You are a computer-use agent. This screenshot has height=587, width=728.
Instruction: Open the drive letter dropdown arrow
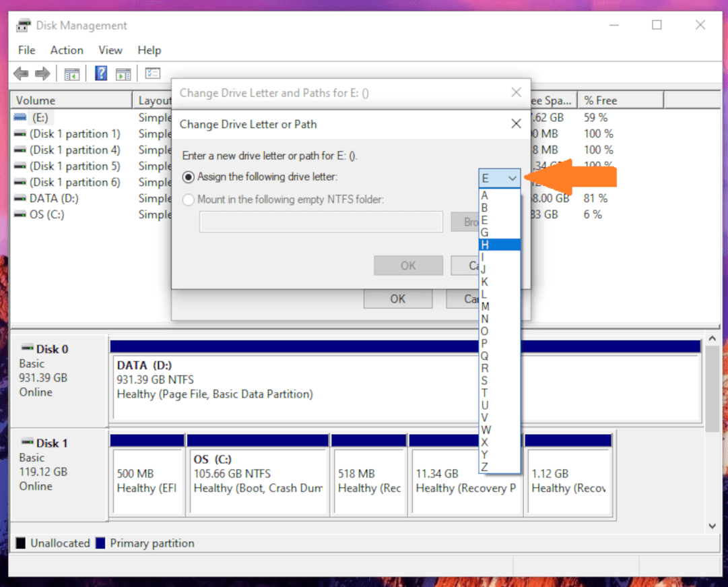pyautogui.click(x=511, y=178)
